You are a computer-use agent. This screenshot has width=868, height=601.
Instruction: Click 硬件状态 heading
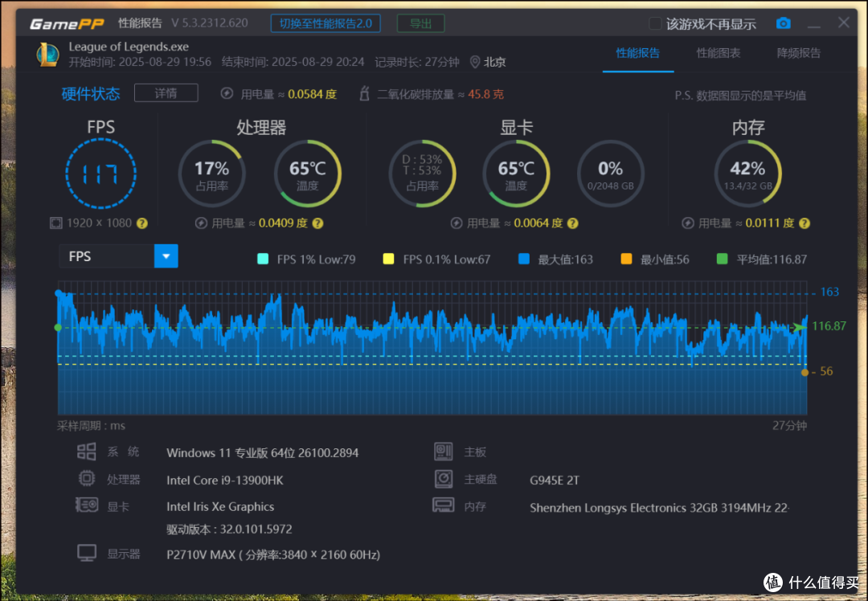(91, 93)
